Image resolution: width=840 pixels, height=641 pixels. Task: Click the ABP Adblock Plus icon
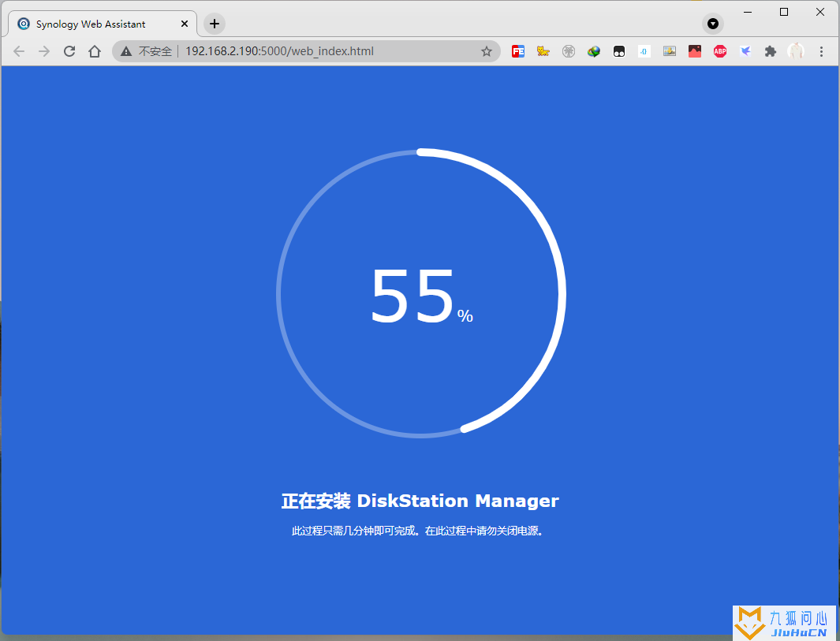click(720, 51)
